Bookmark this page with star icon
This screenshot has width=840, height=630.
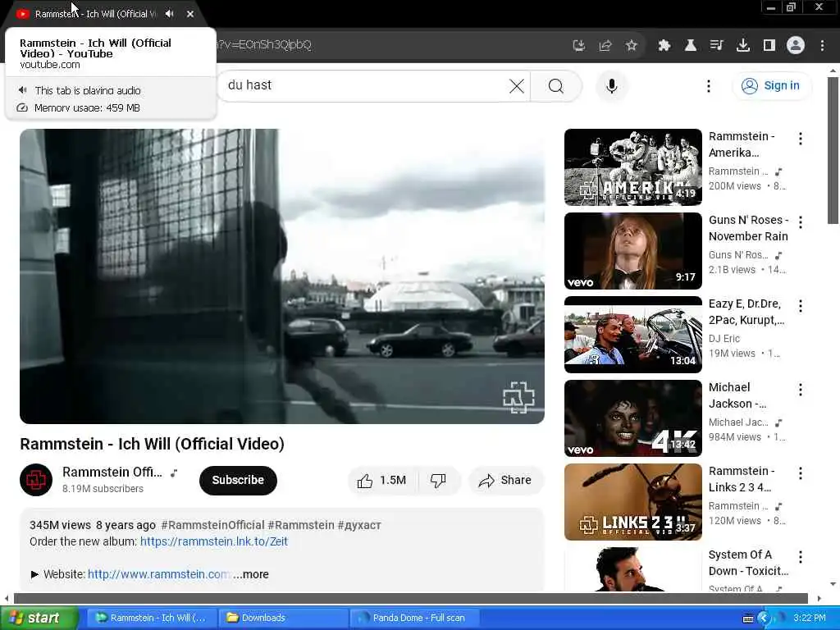(x=632, y=46)
